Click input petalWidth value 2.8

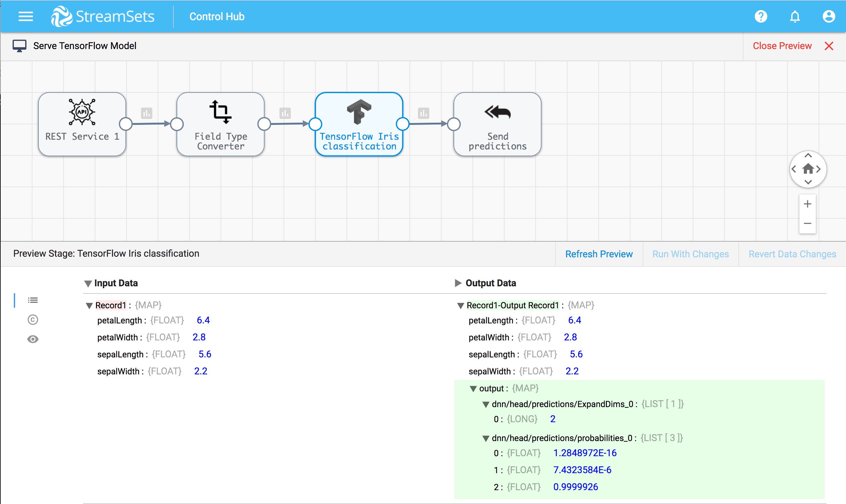199,337
